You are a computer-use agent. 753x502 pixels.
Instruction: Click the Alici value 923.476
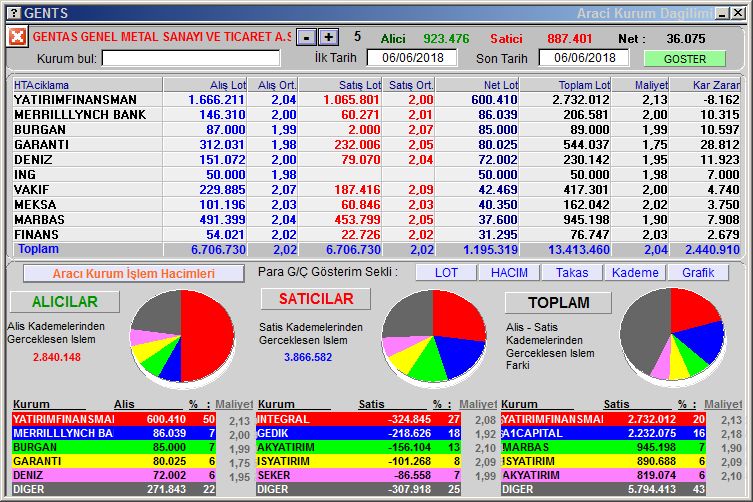pos(446,38)
